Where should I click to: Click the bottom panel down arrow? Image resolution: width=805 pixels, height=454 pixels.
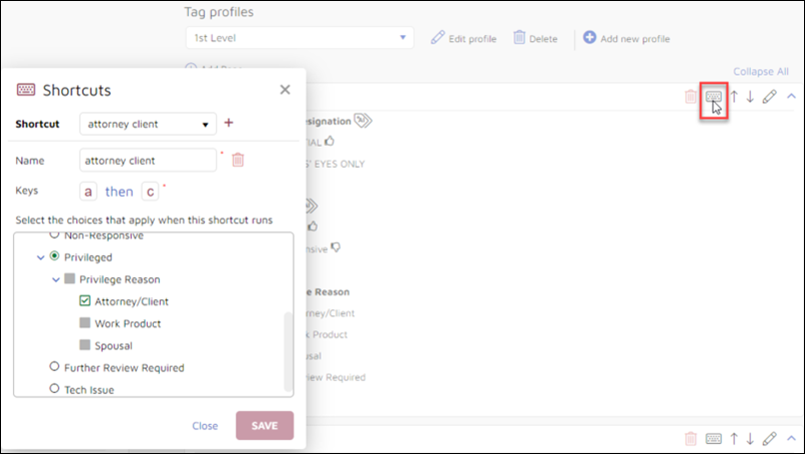pyautogui.click(x=750, y=439)
